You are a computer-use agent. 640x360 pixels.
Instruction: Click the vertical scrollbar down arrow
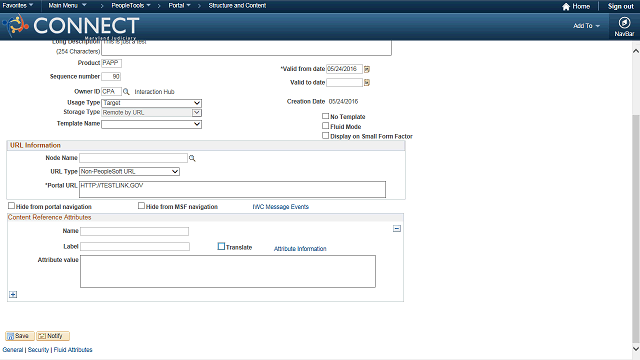(636, 349)
